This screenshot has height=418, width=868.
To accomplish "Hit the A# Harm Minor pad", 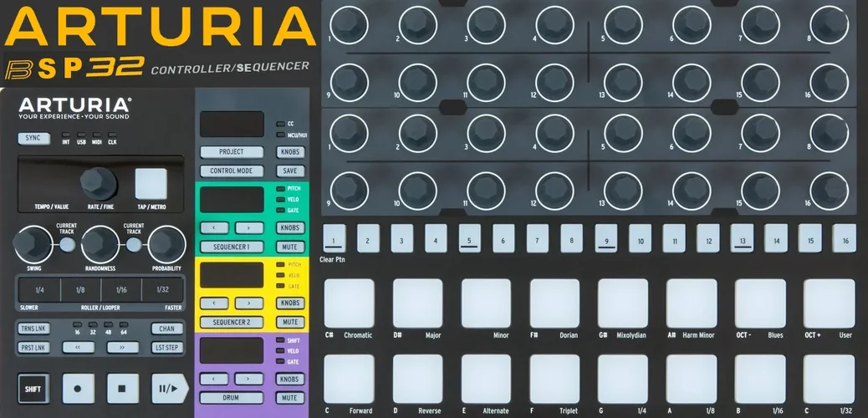I will tap(692, 303).
